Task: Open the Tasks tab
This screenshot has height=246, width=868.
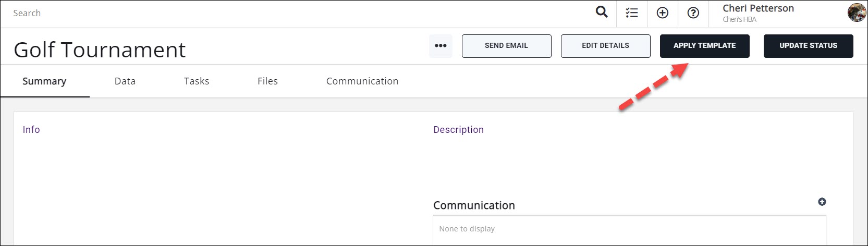Action: 197,81
